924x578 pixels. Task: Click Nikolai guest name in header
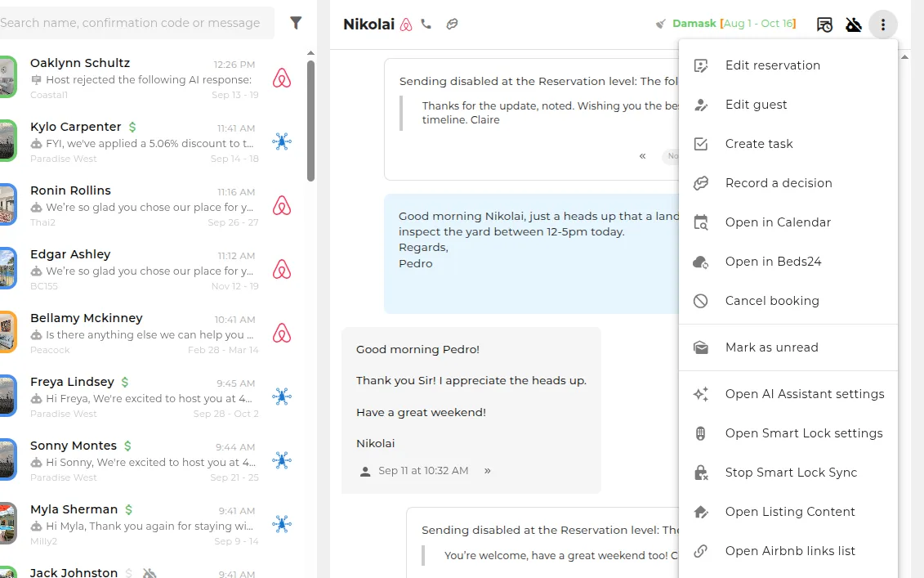tap(369, 25)
